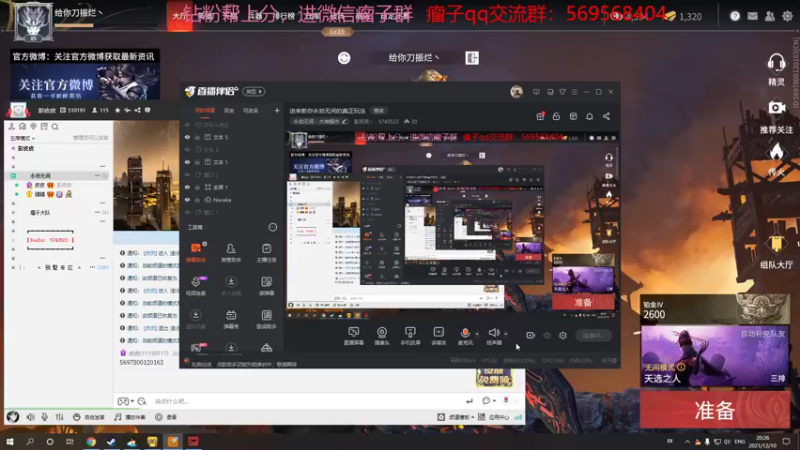Edit the stream category tag 永劫无间
The width and height of the screenshot is (800, 450).
319,121
